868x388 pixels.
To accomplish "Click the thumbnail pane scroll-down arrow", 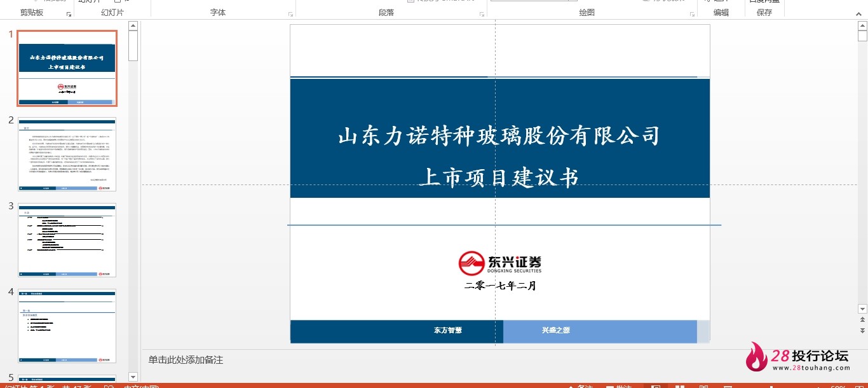I will click(133, 377).
